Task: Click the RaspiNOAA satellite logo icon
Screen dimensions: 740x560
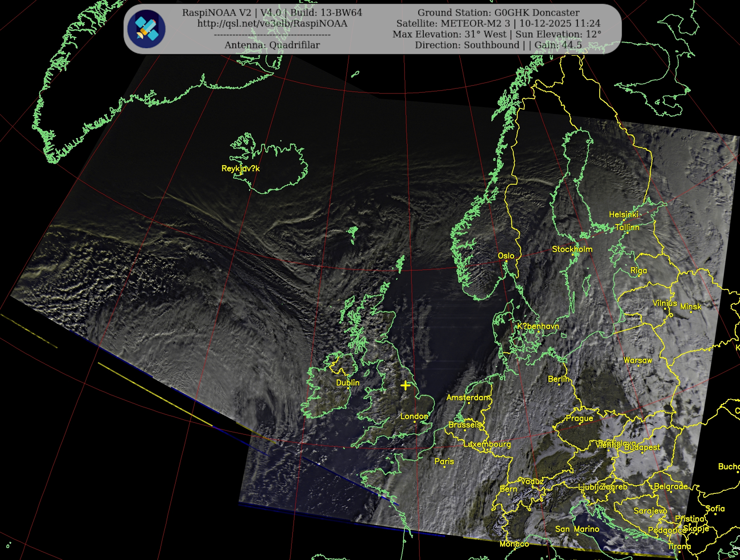Action: [146, 29]
